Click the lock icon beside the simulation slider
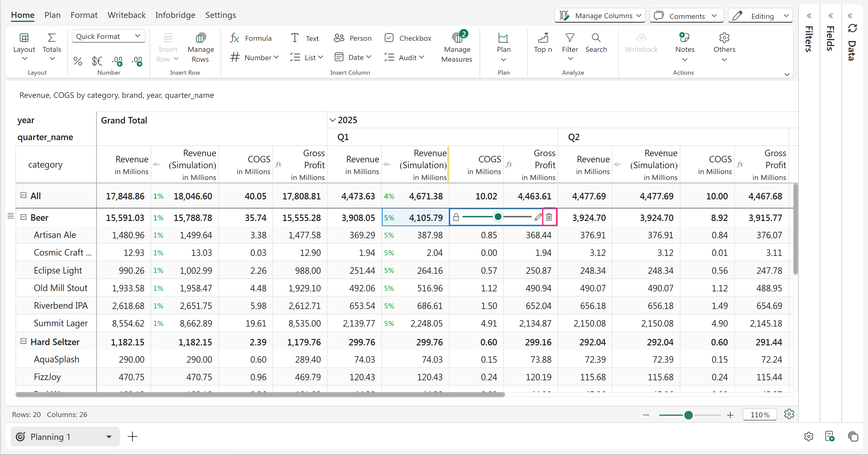 point(456,217)
